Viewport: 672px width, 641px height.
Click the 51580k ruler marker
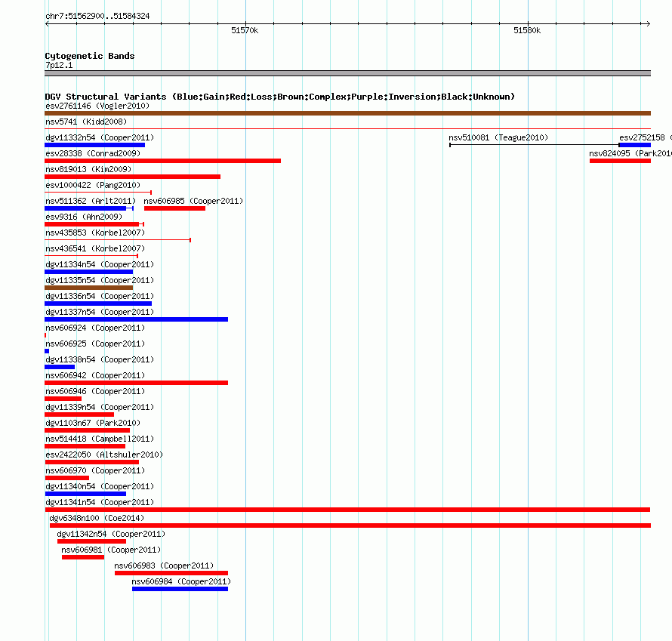point(527,30)
